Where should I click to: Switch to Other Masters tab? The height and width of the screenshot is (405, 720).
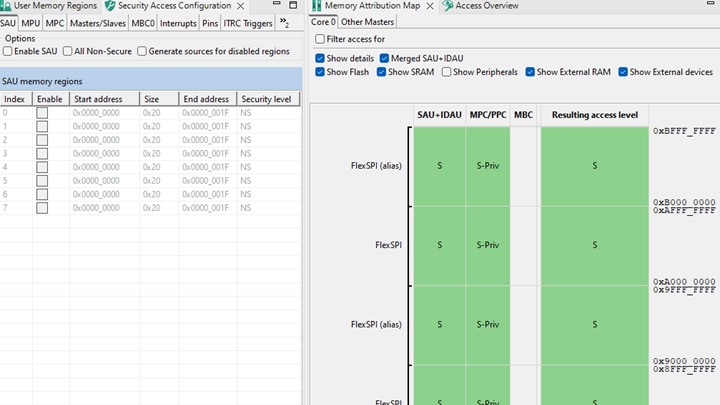click(x=367, y=21)
